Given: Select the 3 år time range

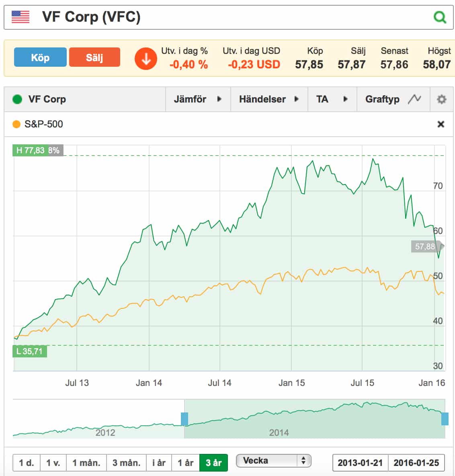Looking at the screenshot, I should coord(213,463).
